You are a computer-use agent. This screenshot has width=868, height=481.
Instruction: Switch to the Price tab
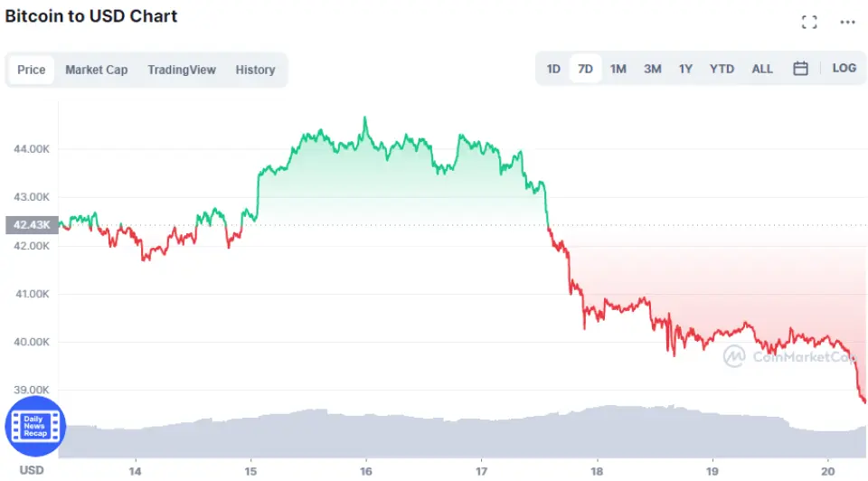pyautogui.click(x=32, y=70)
